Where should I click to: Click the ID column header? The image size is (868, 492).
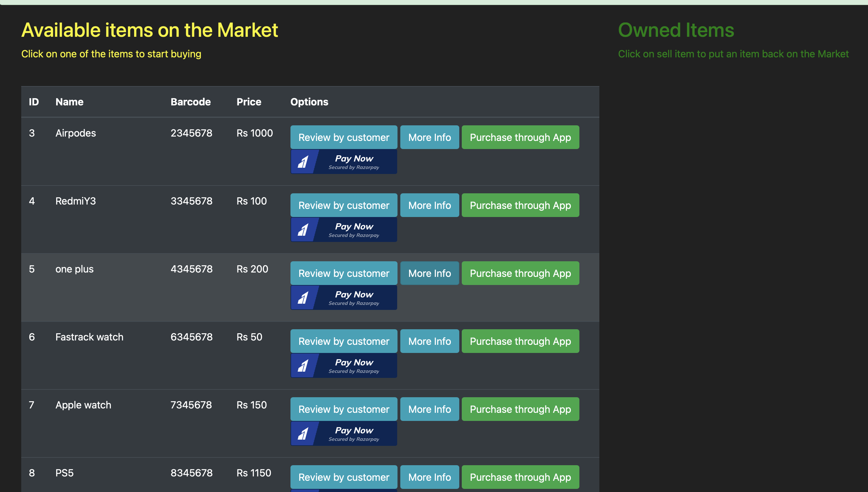(x=34, y=102)
